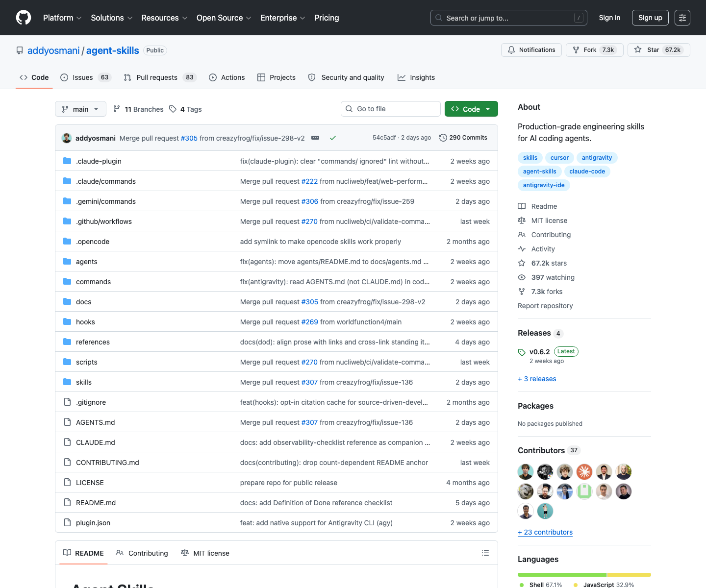Click the pulse icon next to Activity

click(x=522, y=249)
